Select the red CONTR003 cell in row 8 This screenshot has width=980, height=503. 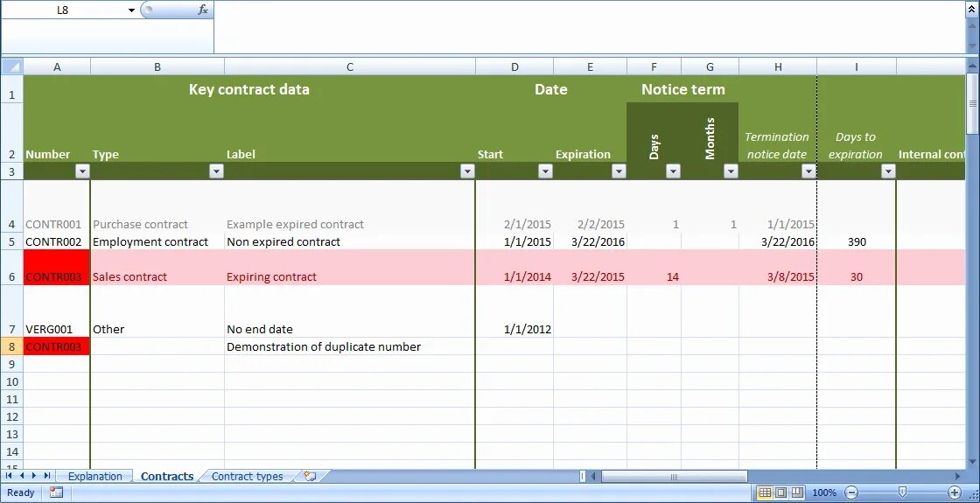[x=57, y=346]
